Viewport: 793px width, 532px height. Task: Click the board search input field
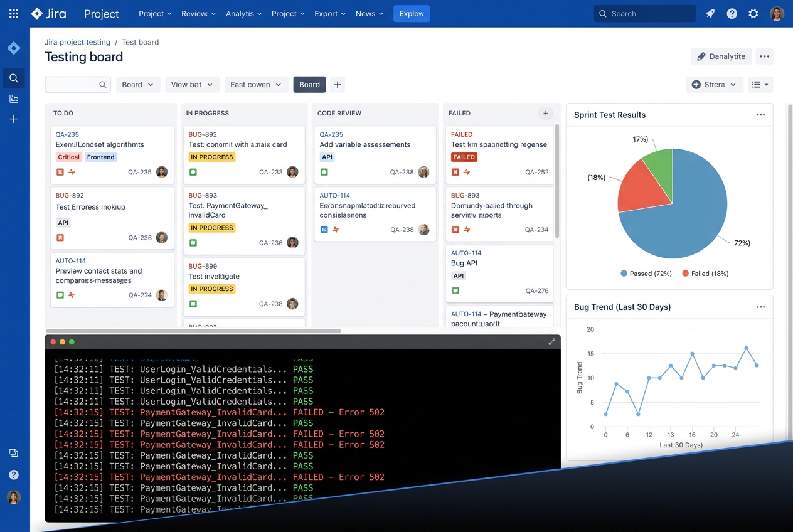tap(78, 85)
